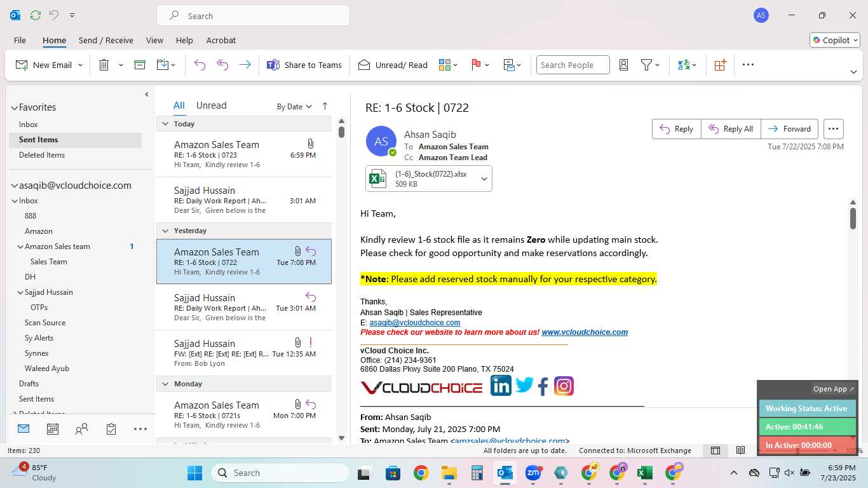
Task: Collapse the Today message group
Action: pyautogui.click(x=165, y=124)
